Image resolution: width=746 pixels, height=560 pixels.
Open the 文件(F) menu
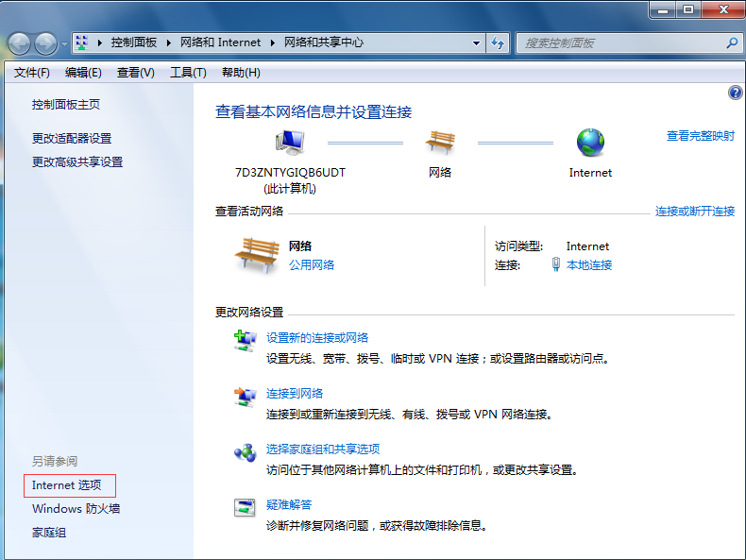pos(32,73)
